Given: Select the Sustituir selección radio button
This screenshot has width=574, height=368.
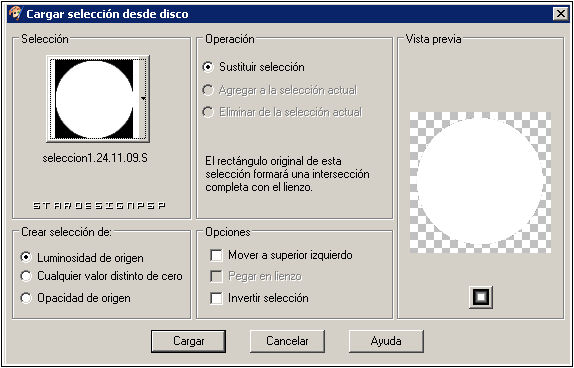Looking at the screenshot, I should (208, 67).
